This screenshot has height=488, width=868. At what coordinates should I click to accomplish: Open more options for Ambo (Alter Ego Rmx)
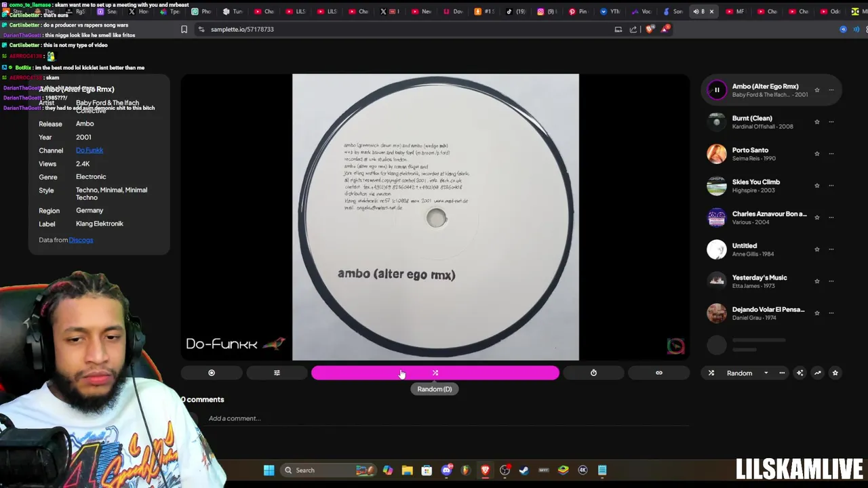tap(831, 90)
